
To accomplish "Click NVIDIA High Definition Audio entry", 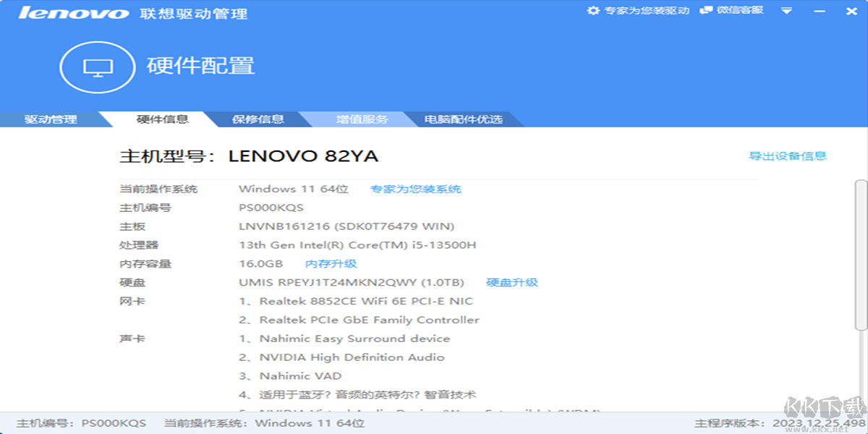I will 341,357.
